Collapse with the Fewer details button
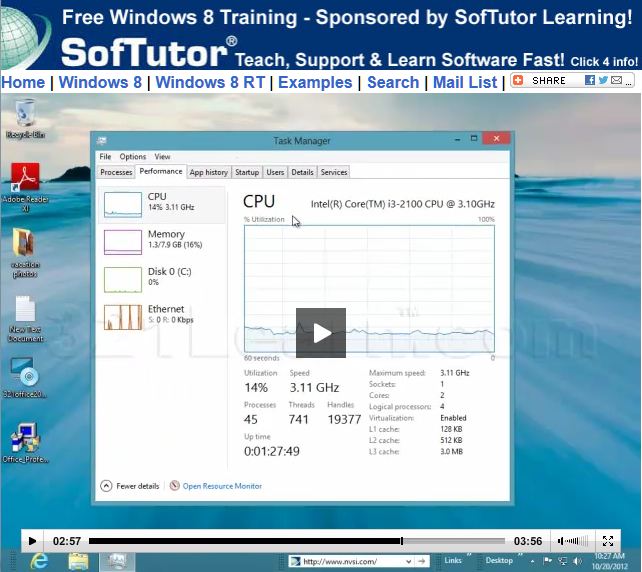Screen dimensions: 642x572 [130, 486]
